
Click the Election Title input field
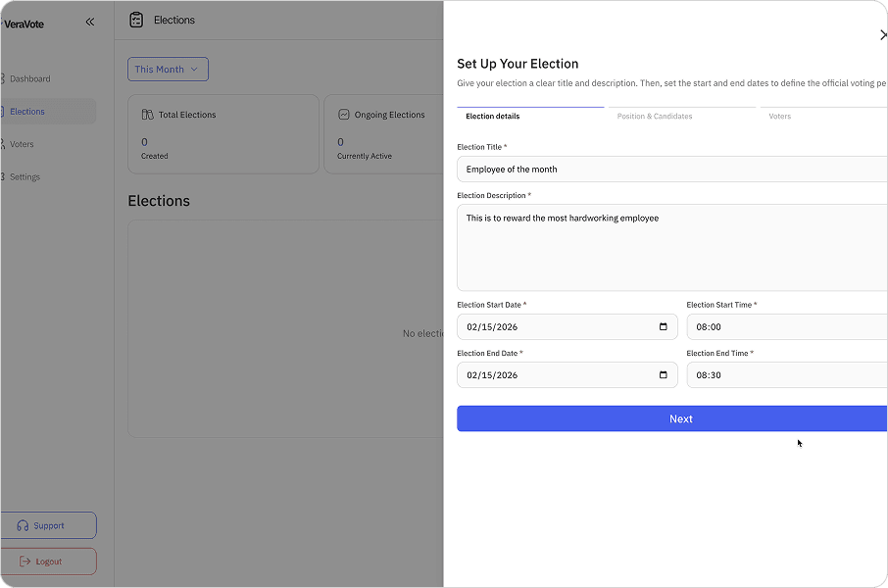click(x=671, y=169)
